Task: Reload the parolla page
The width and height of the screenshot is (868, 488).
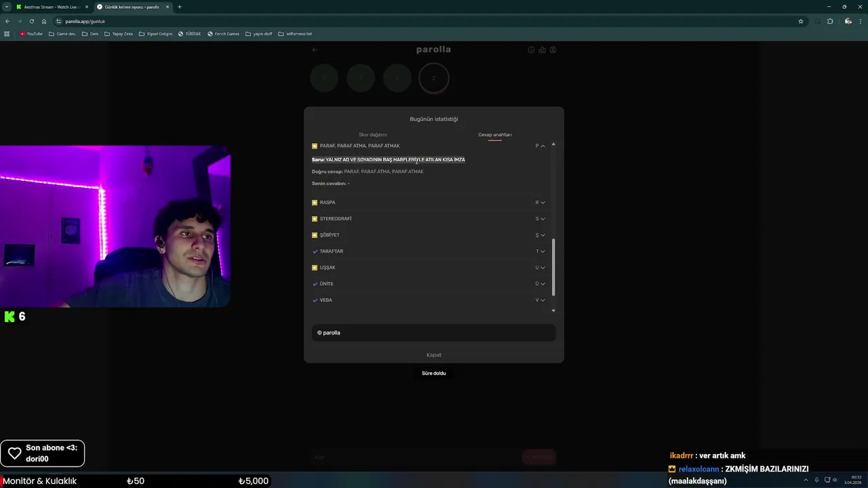Action: [x=32, y=21]
